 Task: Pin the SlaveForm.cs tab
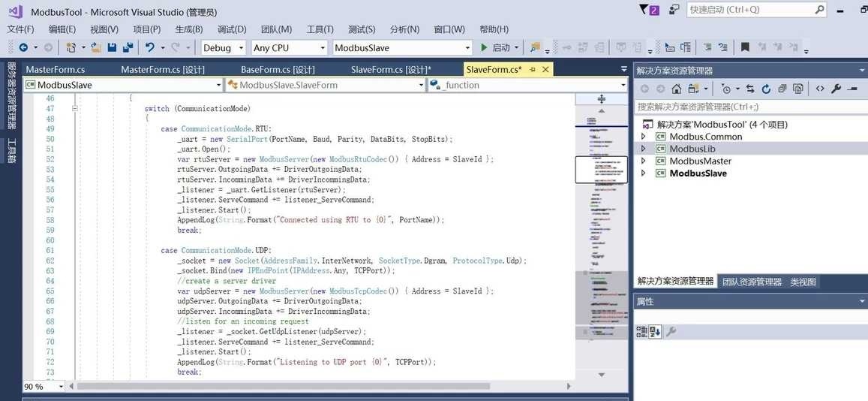click(533, 70)
